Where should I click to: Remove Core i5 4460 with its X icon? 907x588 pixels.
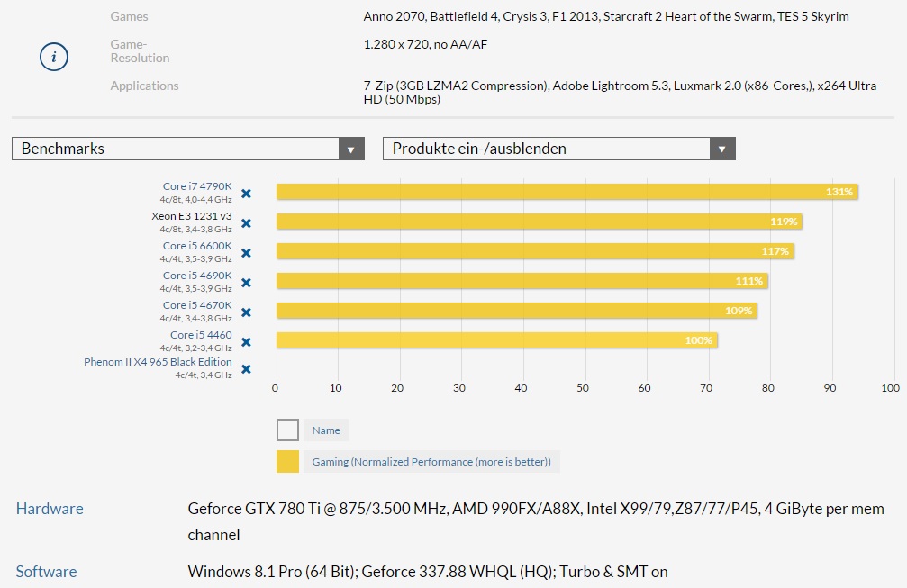[x=246, y=342]
